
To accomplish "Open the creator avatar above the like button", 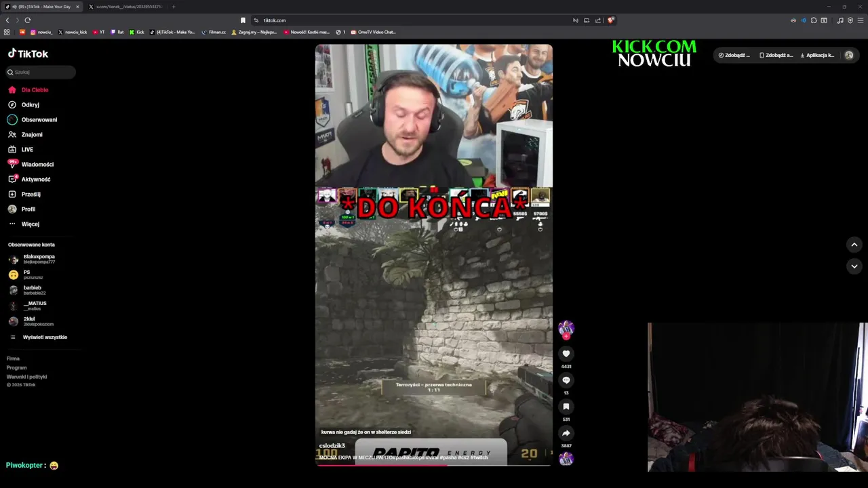I will pos(566,329).
